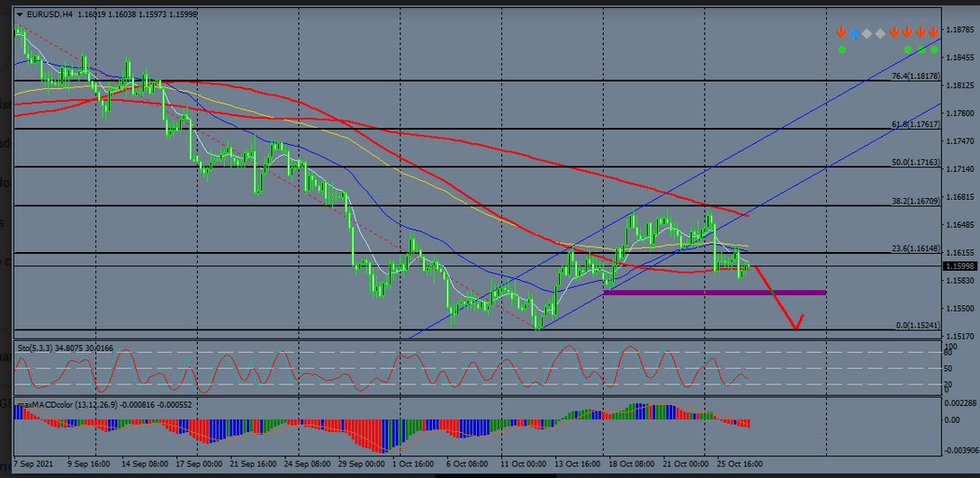Click the 0.0 (1.15241) Fibonacci level label
The image size is (980, 478).
point(919,326)
